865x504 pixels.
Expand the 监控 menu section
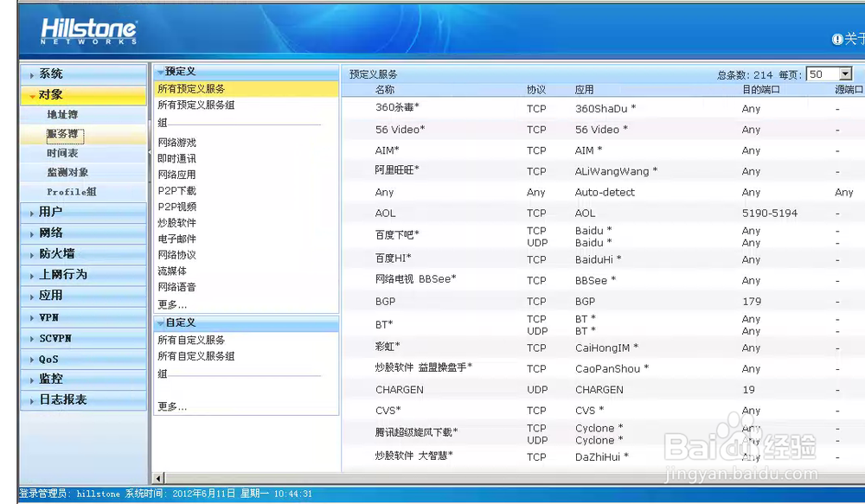pyautogui.click(x=83, y=380)
